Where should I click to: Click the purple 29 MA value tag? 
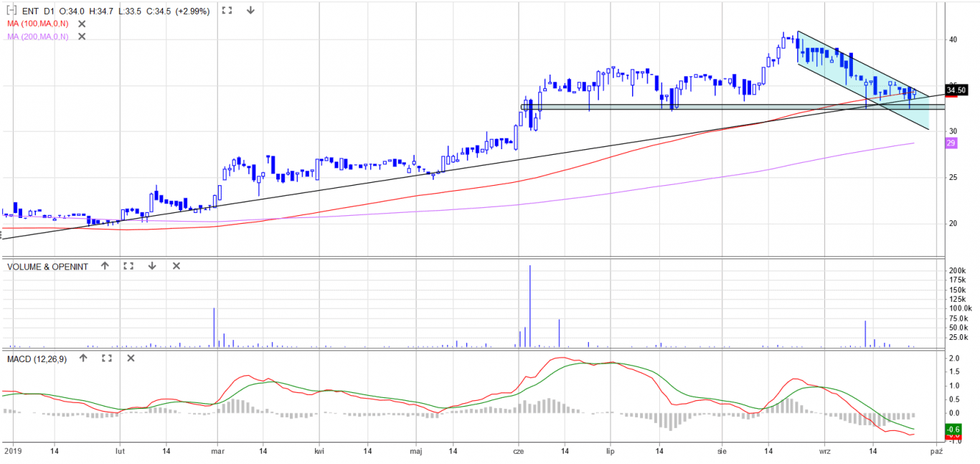coord(951,143)
